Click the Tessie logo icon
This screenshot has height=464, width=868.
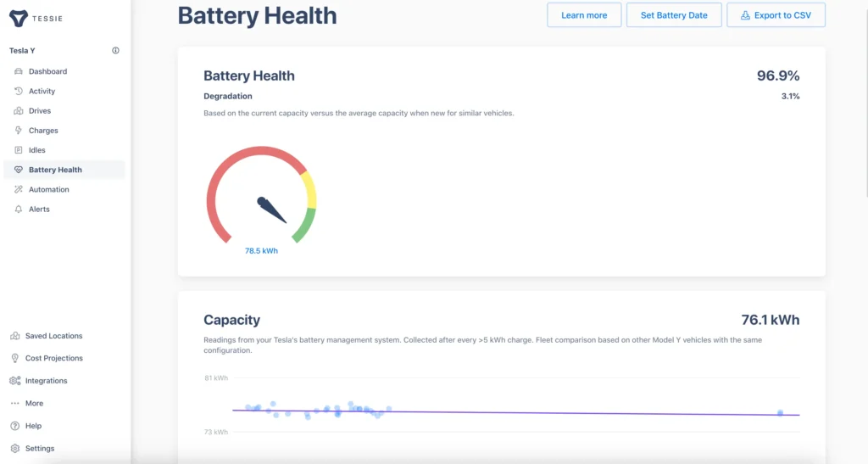(x=19, y=17)
